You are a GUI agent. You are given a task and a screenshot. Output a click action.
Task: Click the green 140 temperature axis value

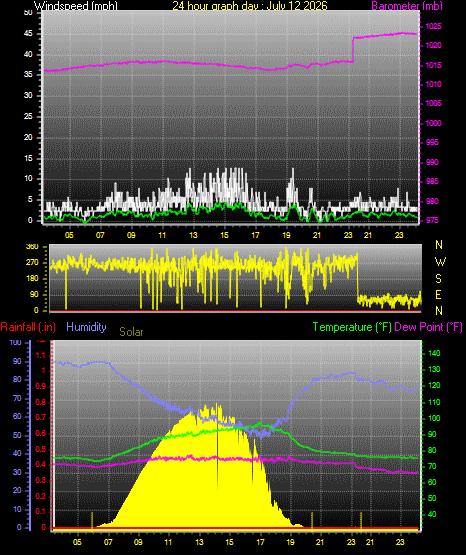(435, 353)
